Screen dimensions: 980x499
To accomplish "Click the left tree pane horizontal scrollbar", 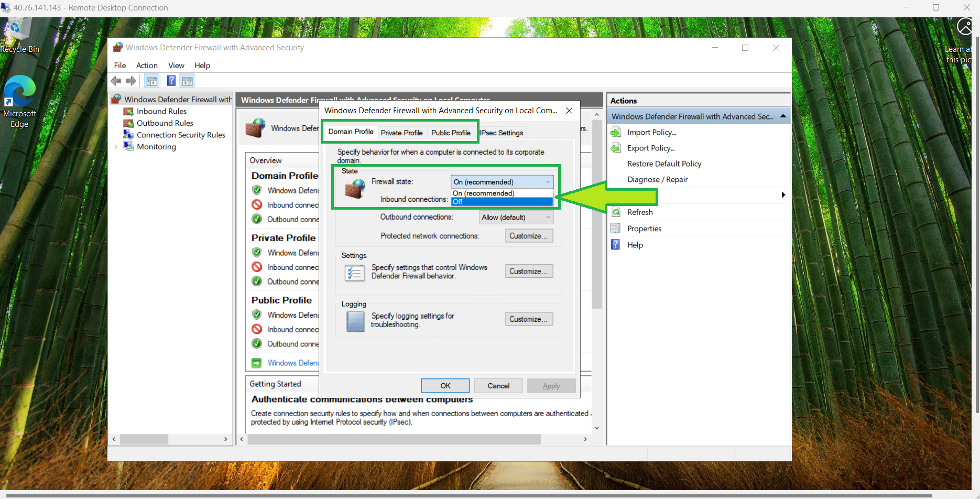I will coord(144,439).
